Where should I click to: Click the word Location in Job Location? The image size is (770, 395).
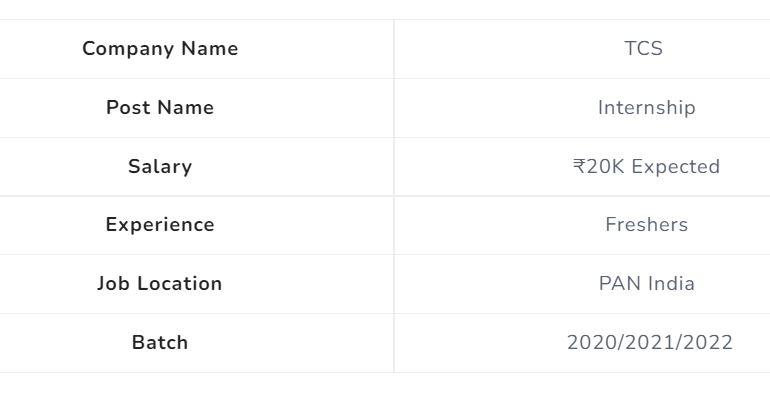[x=180, y=283]
